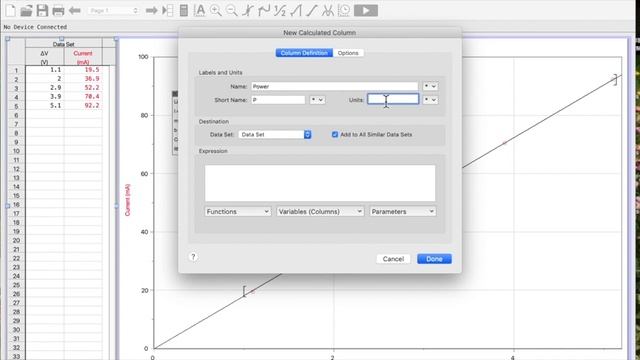The image size is (640, 360).
Task: Click the upper-right fit range bracket
Action: coord(615,80)
